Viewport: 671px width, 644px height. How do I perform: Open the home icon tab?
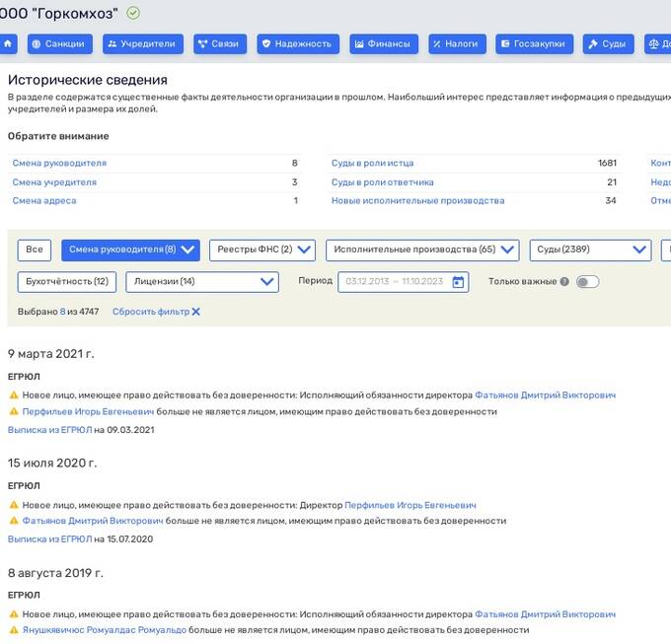pyautogui.click(x=8, y=43)
